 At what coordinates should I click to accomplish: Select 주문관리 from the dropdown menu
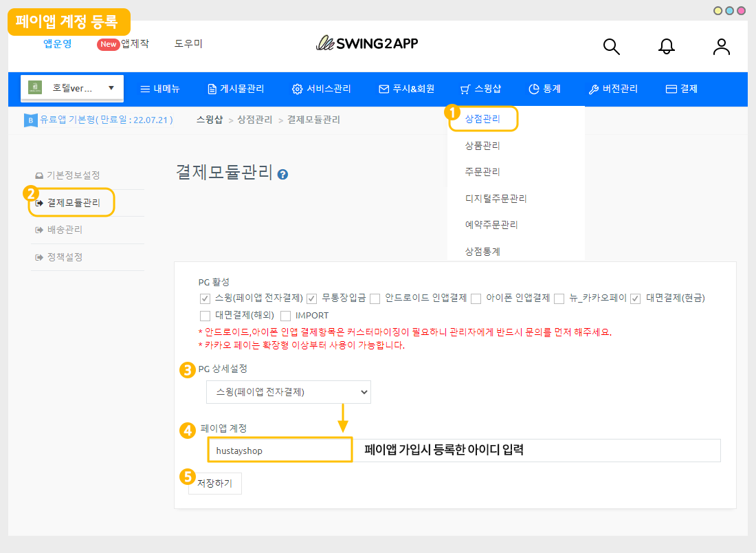coord(482,172)
